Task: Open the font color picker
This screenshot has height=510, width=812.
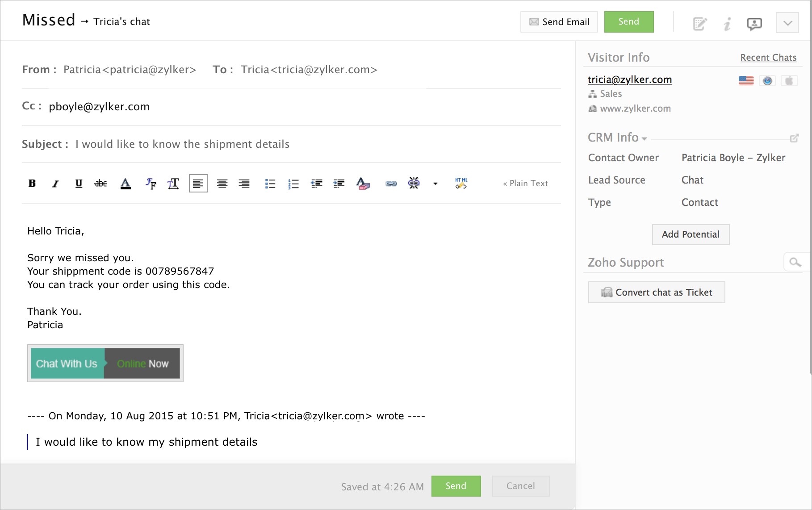Action: (x=126, y=184)
